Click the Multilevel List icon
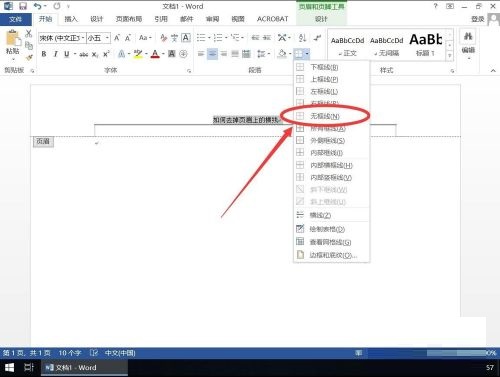The width and height of the screenshot is (500, 377). [x=236, y=38]
